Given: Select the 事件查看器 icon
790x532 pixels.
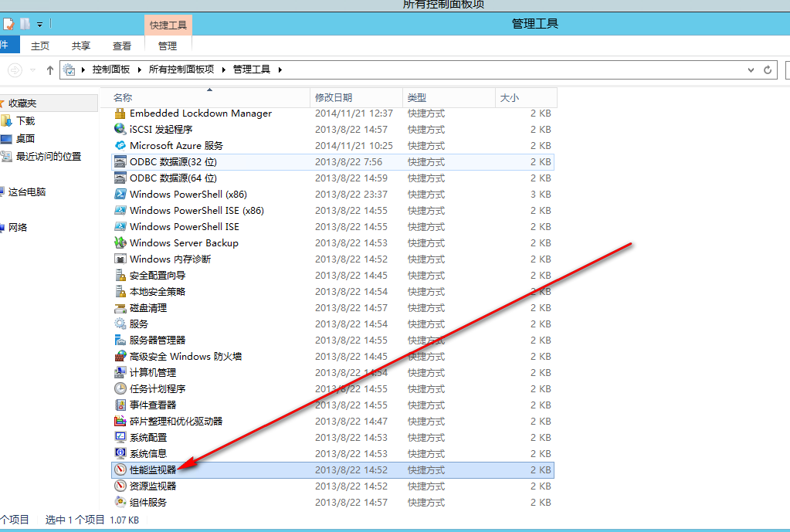Looking at the screenshot, I should pos(120,405).
